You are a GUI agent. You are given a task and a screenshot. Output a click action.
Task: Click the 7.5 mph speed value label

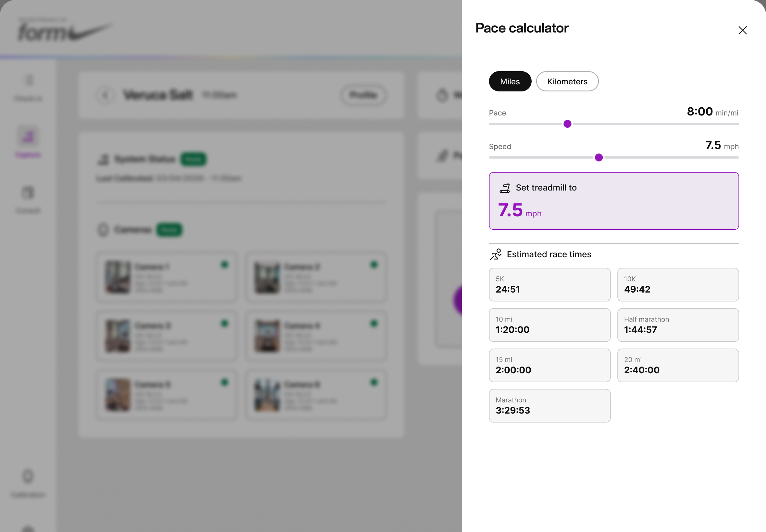coord(722,145)
